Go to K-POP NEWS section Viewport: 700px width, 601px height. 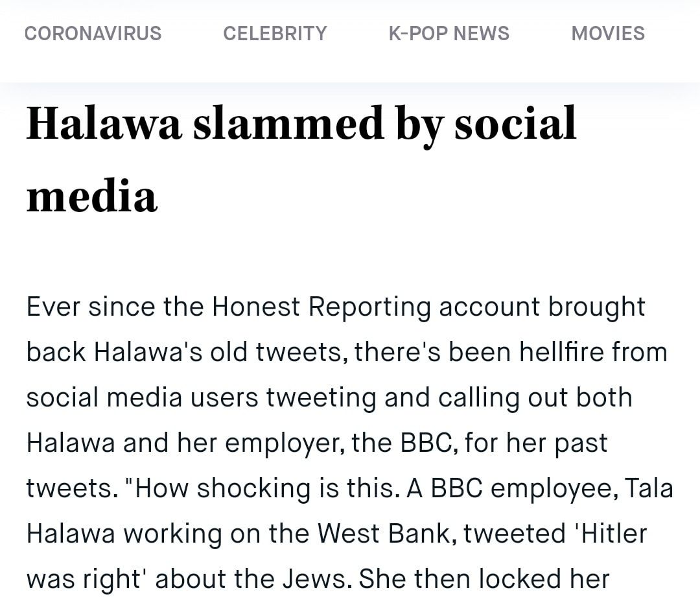coord(449,34)
